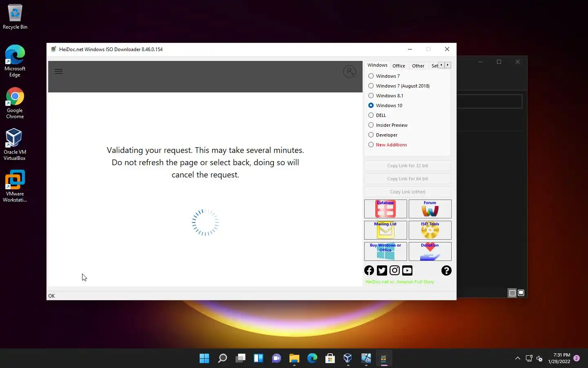Open Recycle Bin desktop icon
This screenshot has height=368, width=588.
(x=15, y=17)
